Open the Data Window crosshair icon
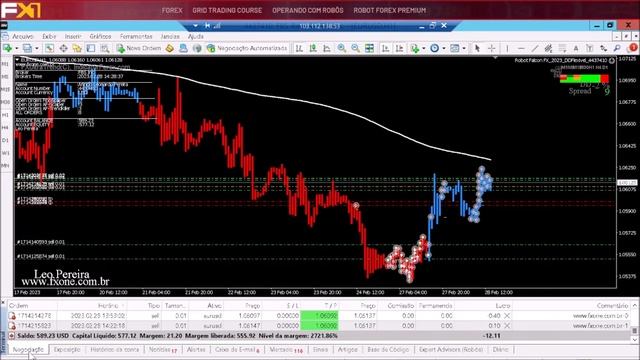The width and height of the screenshot is (640, 360). click(63, 49)
